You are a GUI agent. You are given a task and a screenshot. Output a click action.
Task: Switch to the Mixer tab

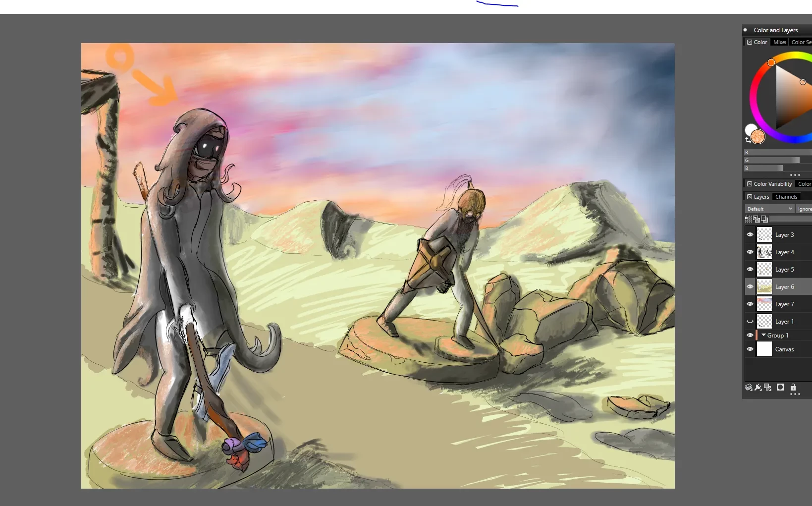pos(779,43)
